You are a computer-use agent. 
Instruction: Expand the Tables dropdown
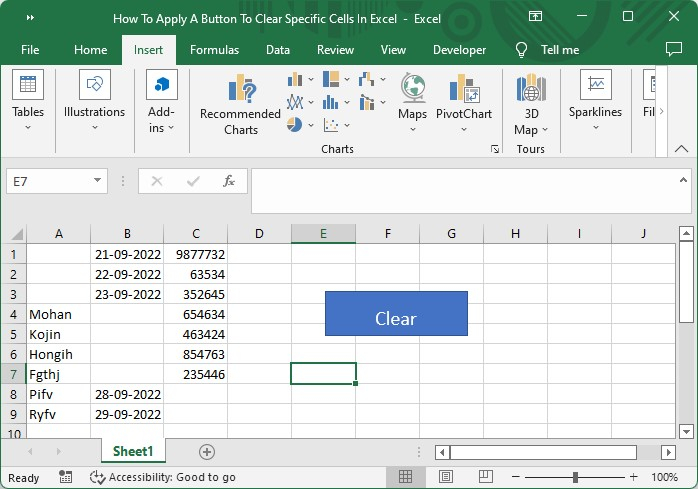(27, 128)
